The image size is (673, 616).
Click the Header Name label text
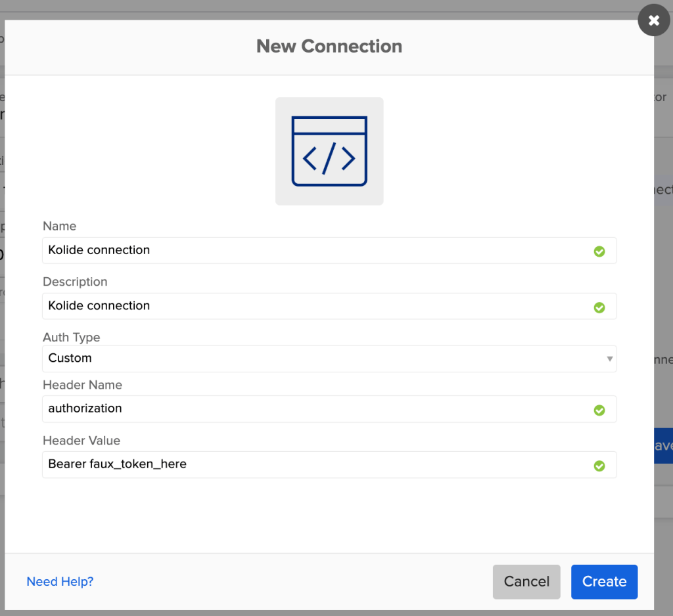tap(82, 385)
